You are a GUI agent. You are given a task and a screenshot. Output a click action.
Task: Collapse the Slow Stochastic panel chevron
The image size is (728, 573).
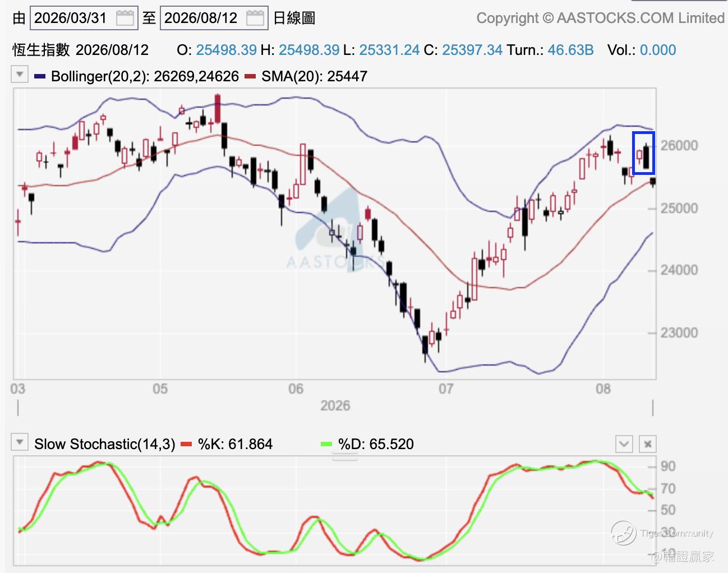[x=624, y=444]
